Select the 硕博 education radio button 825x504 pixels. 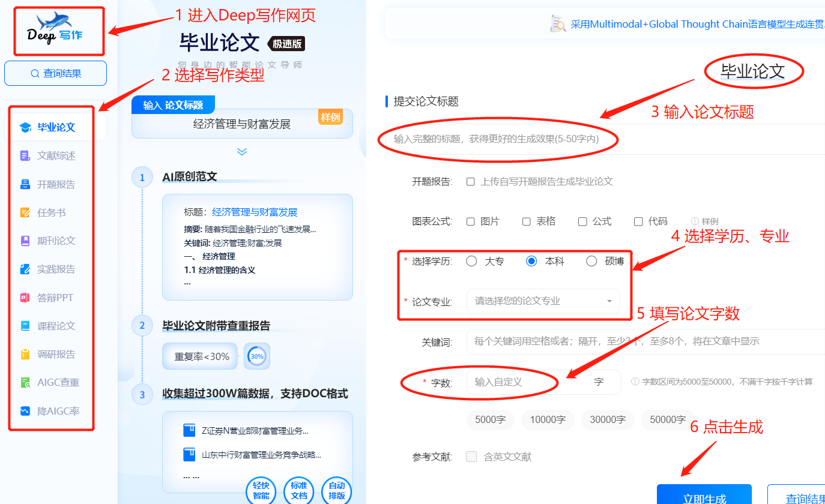click(591, 261)
